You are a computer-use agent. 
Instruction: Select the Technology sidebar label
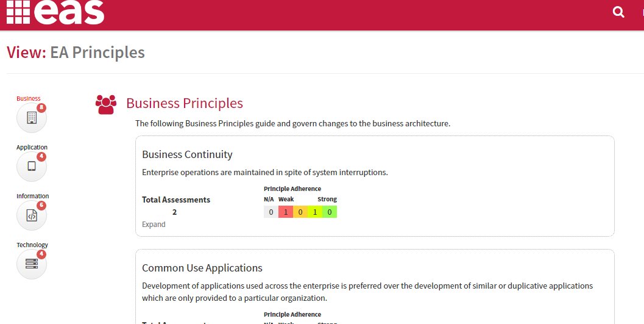point(32,245)
